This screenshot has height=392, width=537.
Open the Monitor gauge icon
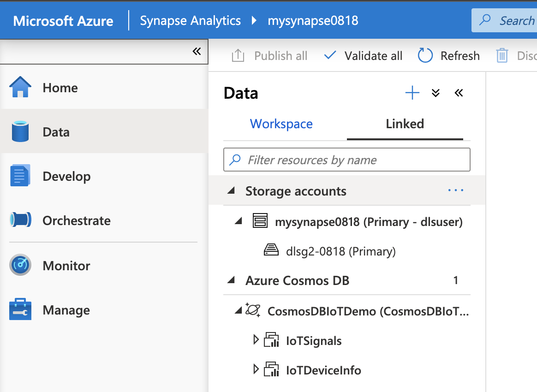point(20,265)
